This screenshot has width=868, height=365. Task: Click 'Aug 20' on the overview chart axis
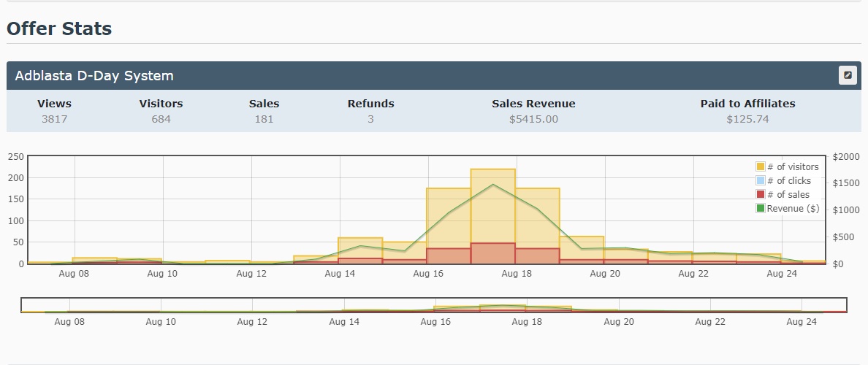(618, 321)
